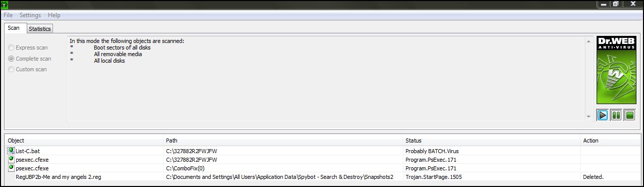644x187 pixels.
Task: Click Program.PsExec.171 status in ComboFix row
Action: [431, 168]
